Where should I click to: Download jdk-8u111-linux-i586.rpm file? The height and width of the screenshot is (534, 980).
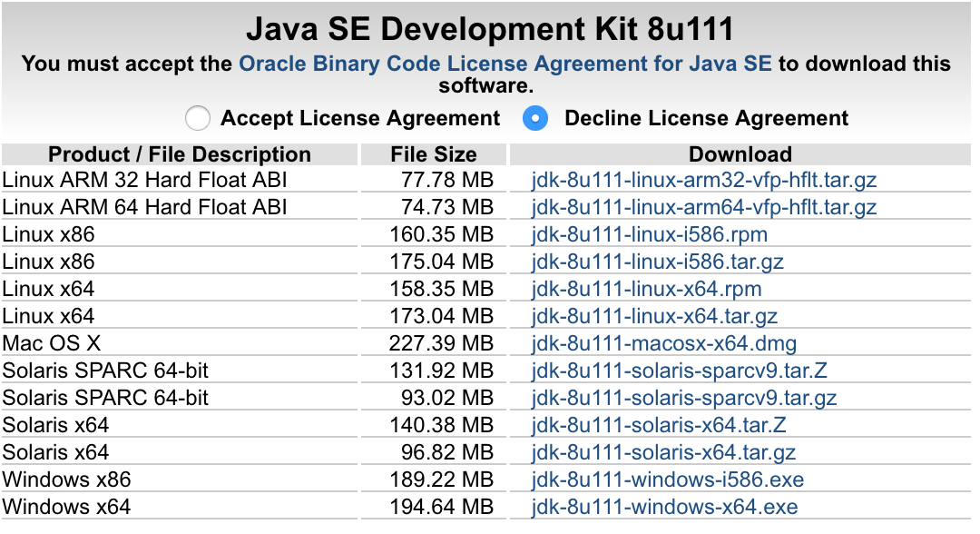click(x=650, y=235)
